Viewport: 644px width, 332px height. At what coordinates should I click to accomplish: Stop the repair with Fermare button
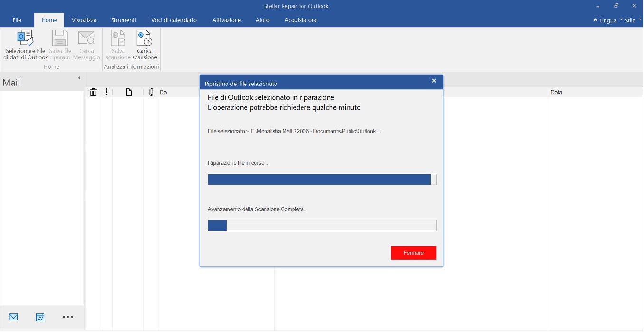tap(414, 253)
